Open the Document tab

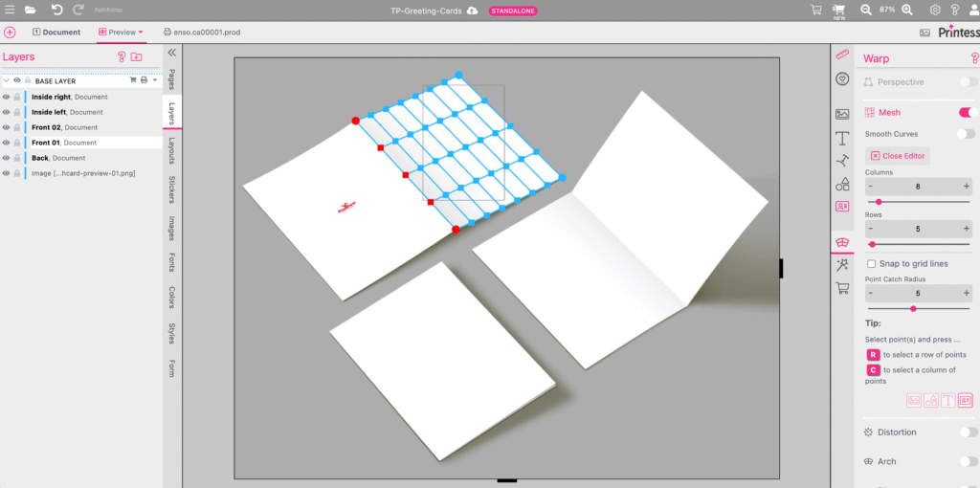(x=56, y=32)
